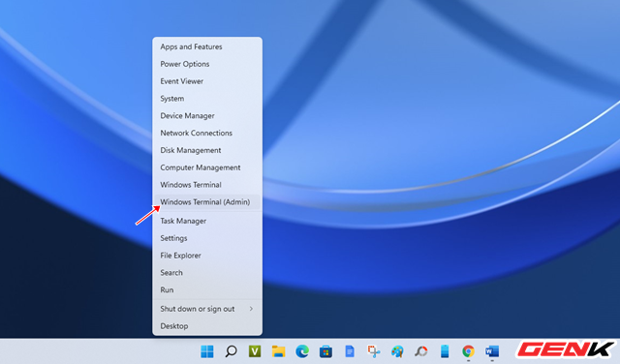This screenshot has width=620, height=364.
Task: Open Apps and Features
Action: (x=207, y=46)
